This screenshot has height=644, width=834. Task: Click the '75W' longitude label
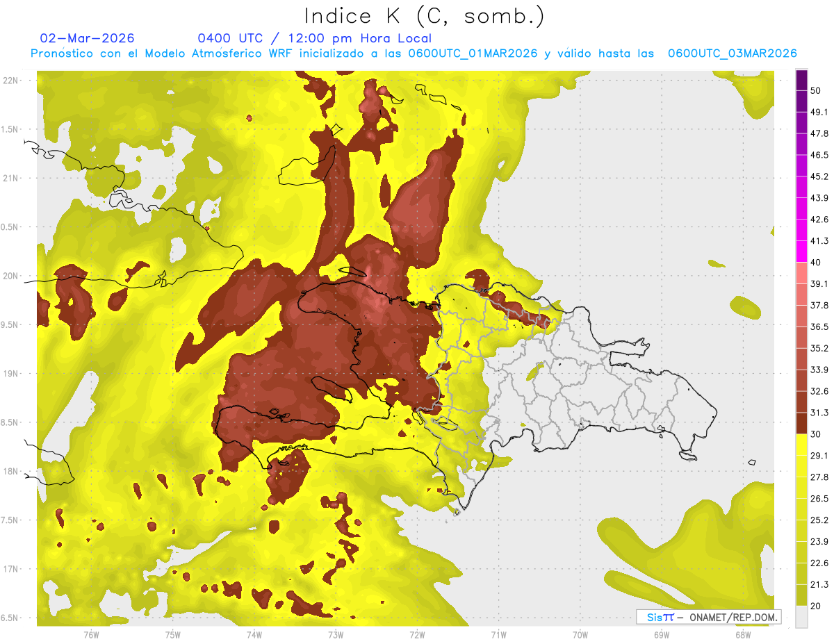click(172, 634)
